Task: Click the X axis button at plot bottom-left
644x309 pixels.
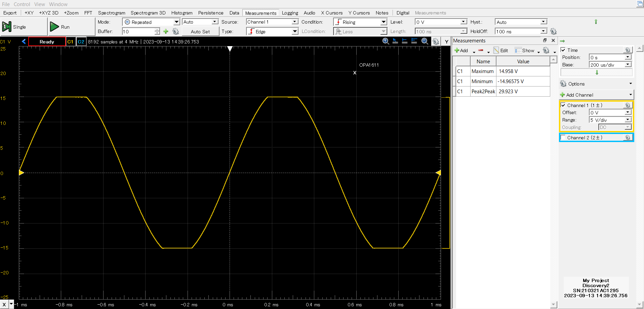Action: click(4, 304)
